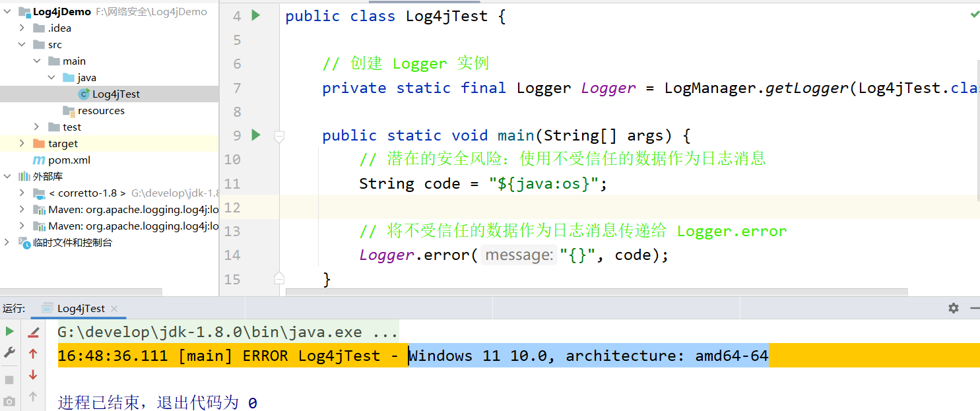980x411 pixels.
Task: Click the 16:48:36.111 timestamp in console
Action: [x=113, y=356]
